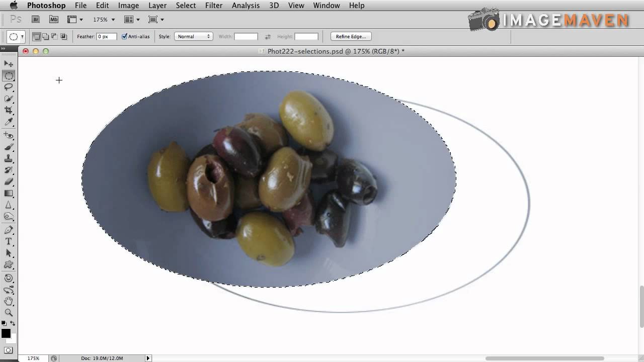Click the swap Width and Height icon

[268, 37]
